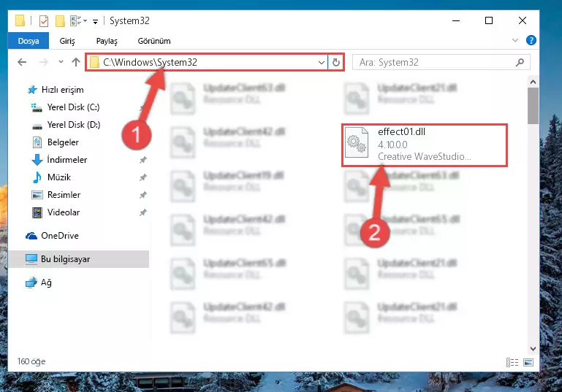The width and height of the screenshot is (562, 392).
Task: Click the address bar path C:\Windows\System32
Action: [150, 62]
